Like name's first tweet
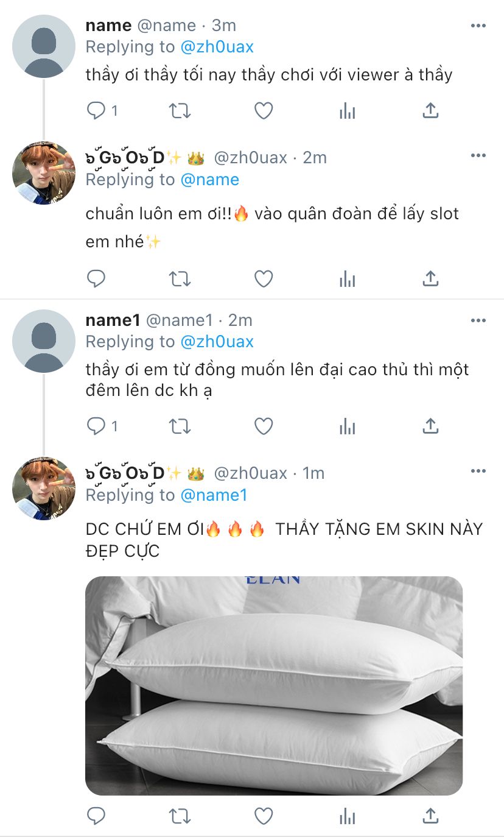 point(263,111)
